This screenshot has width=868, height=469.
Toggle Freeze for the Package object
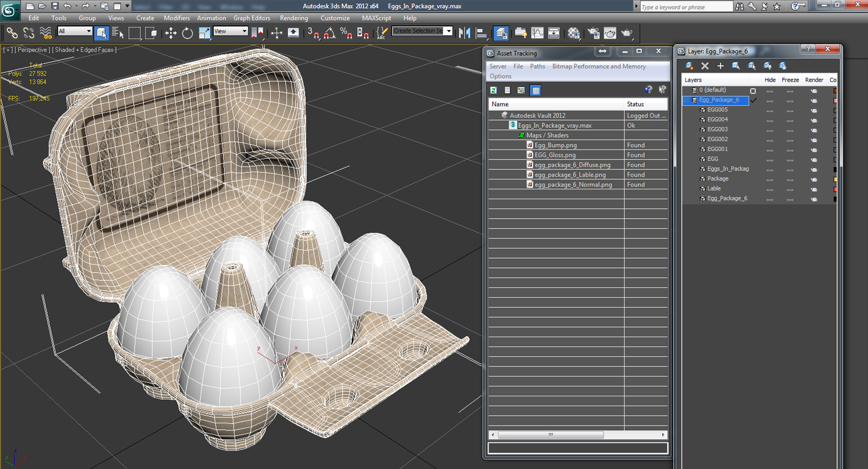coord(789,179)
